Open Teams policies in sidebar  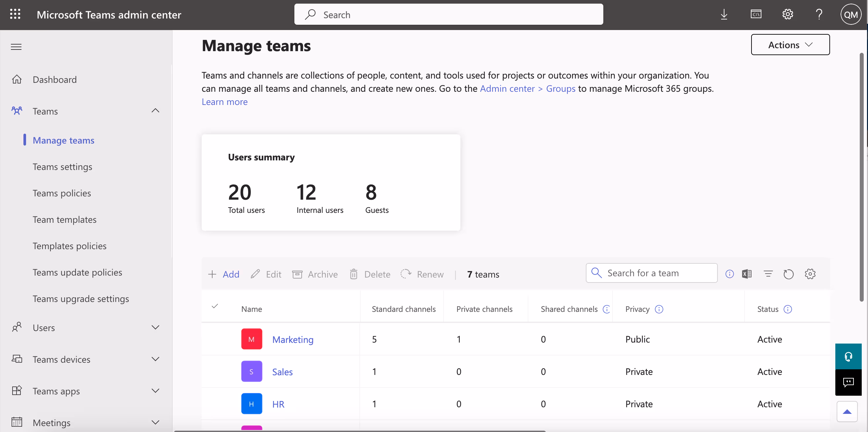(x=62, y=193)
